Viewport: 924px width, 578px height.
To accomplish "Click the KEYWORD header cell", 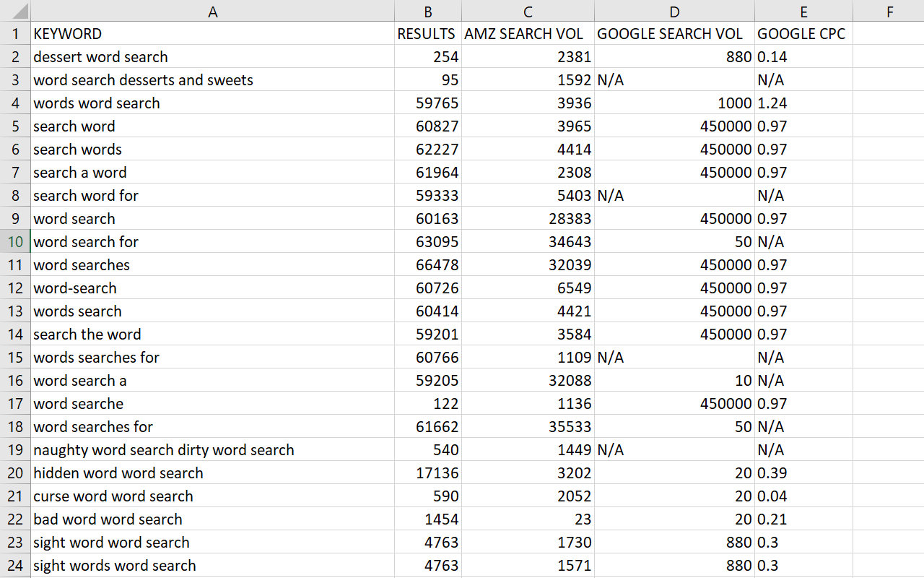I will [x=212, y=34].
